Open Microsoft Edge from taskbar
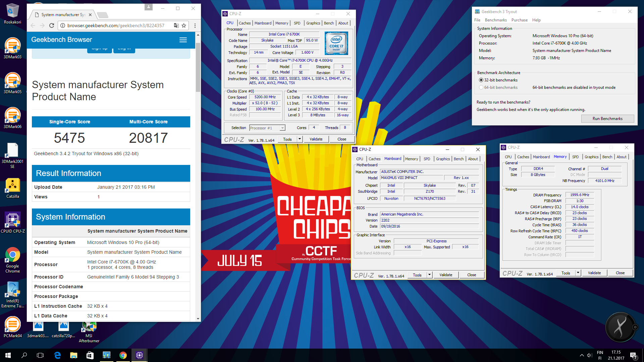Viewport: 644px width, 362px height. (x=57, y=355)
